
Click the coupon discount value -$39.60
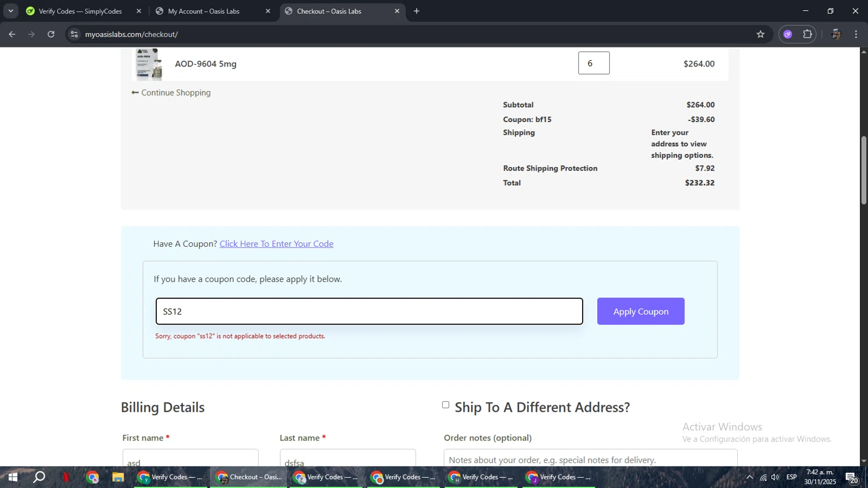(x=701, y=119)
